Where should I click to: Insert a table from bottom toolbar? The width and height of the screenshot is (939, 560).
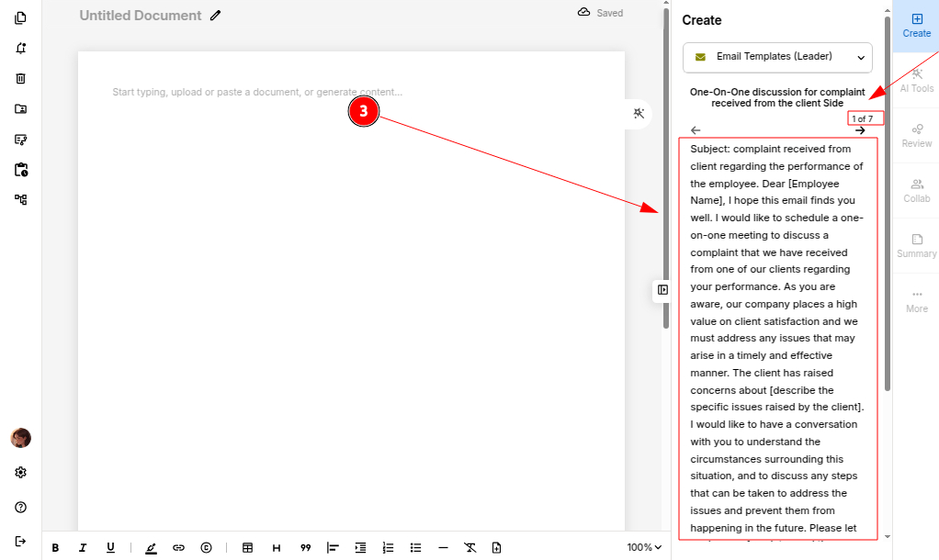tap(247, 547)
